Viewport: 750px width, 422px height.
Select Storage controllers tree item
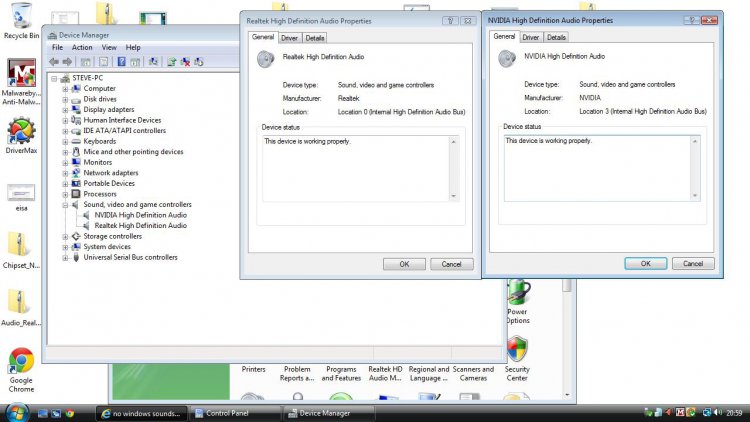point(112,236)
